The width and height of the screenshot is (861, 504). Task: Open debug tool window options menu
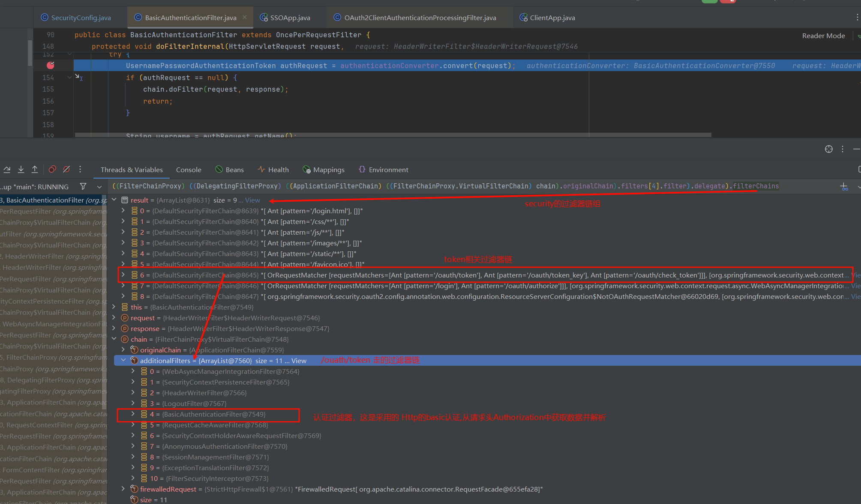click(843, 149)
